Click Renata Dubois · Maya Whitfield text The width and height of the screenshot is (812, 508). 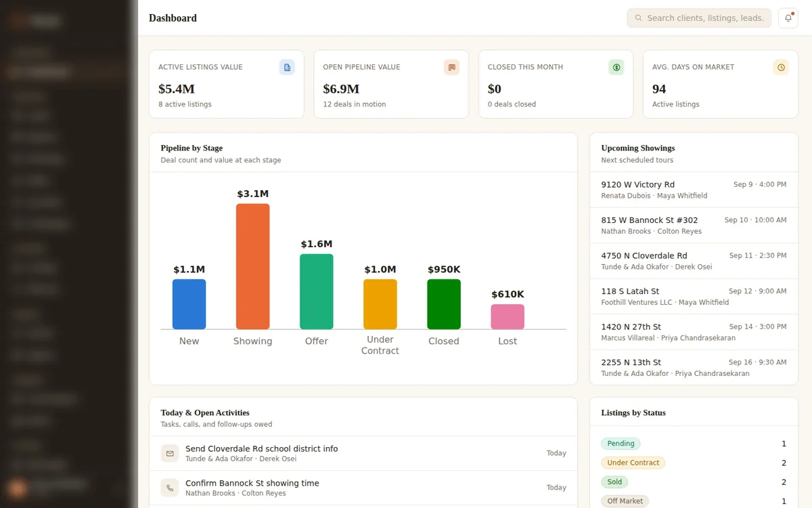654,196
